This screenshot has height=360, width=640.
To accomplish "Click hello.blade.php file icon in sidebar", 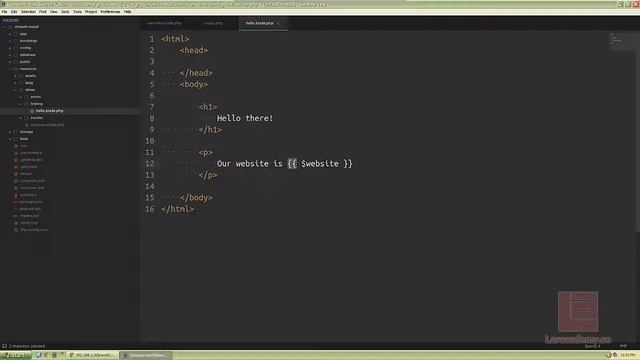I will click(32, 111).
